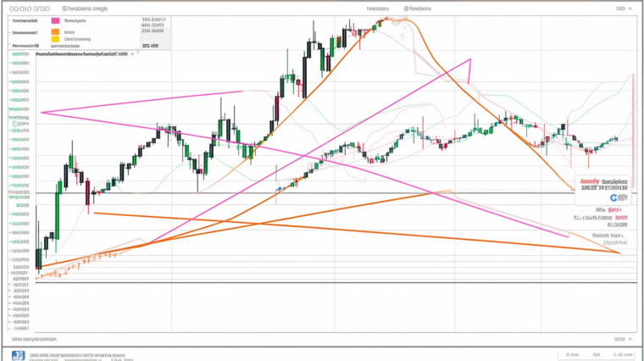Open the first top-center header tab
Image resolution: width=644 pixels, height=361 pixels.
(x=378, y=7)
